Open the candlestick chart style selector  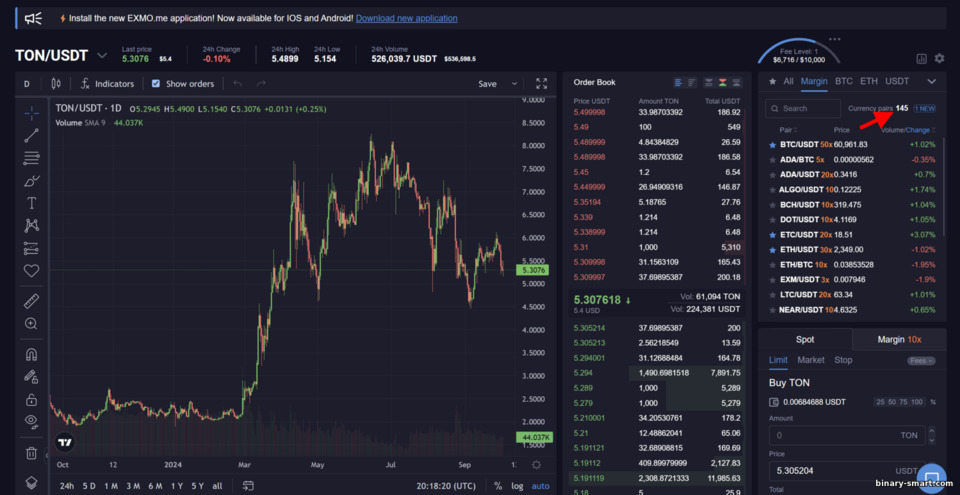[56, 84]
